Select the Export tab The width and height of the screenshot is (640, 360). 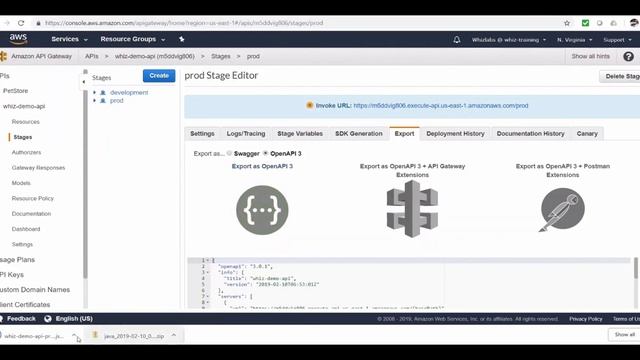click(404, 133)
